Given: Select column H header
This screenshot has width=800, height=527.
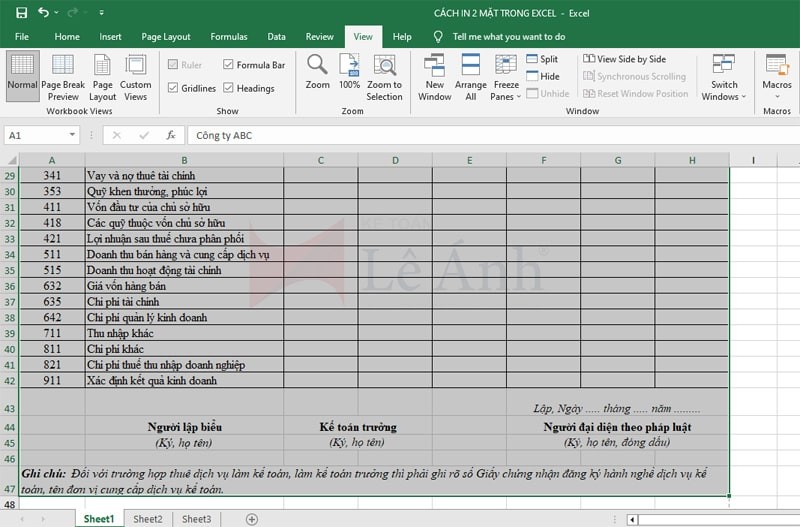Looking at the screenshot, I should click(x=692, y=160).
